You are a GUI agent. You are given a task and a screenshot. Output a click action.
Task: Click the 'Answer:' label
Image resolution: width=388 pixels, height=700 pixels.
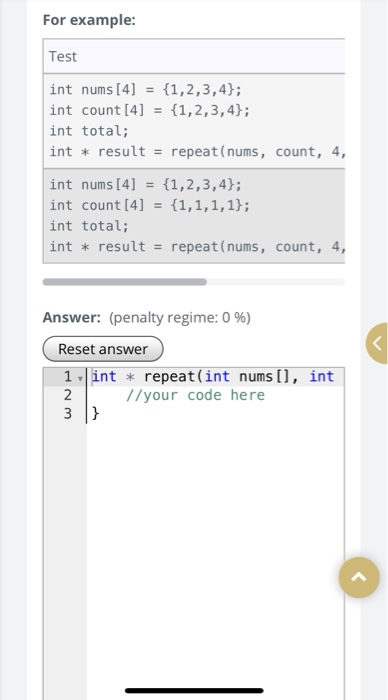(72, 317)
